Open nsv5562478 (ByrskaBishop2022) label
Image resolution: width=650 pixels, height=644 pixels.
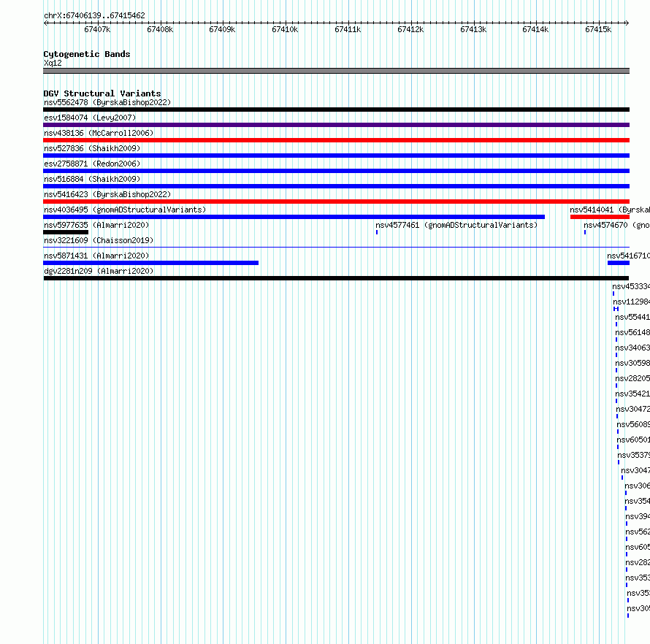[x=107, y=102]
